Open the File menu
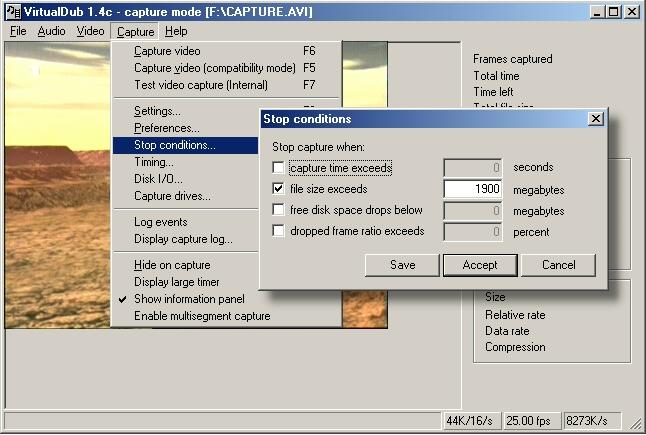Viewport: 646px width, 435px height. pyautogui.click(x=18, y=31)
